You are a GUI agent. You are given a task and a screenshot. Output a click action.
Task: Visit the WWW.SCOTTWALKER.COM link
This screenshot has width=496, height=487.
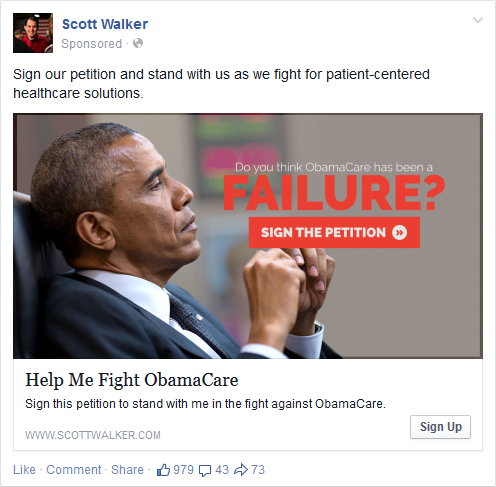tap(93, 435)
